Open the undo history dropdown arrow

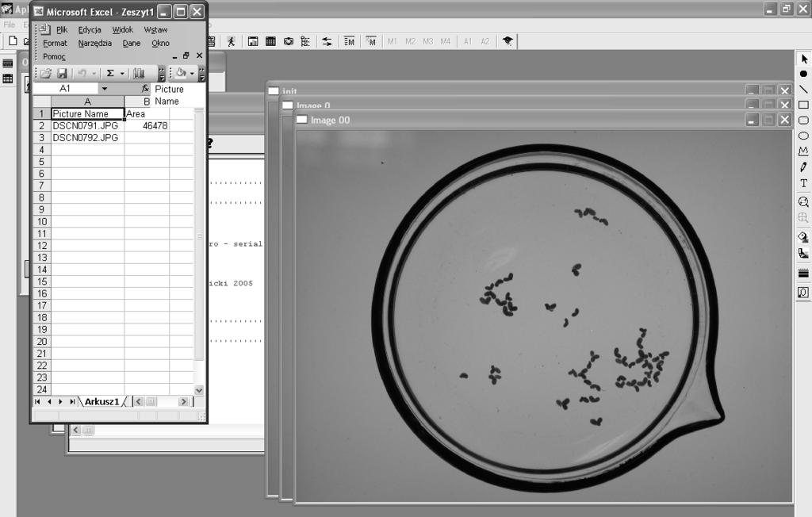[x=94, y=74]
